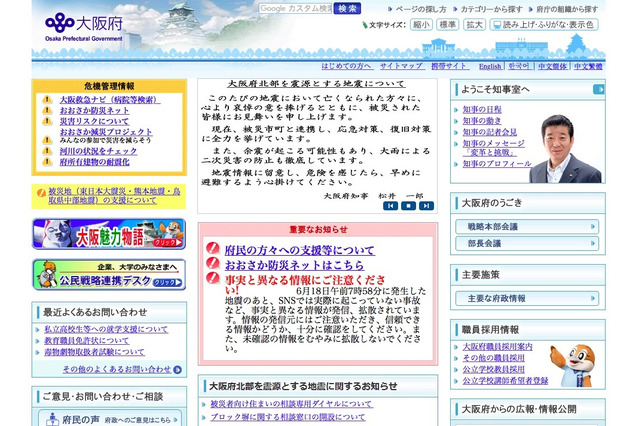Open おおさか防災ネット in crisis panel

click(x=94, y=111)
